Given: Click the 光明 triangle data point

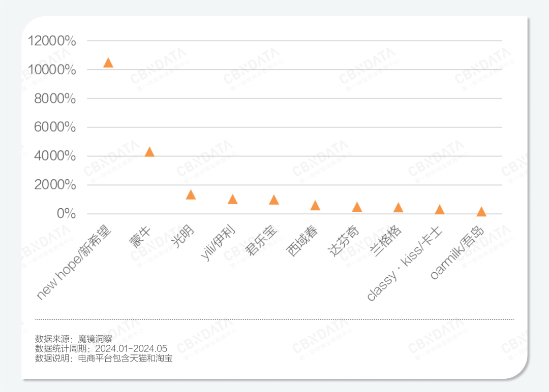Looking at the screenshot, I should click(x=191, y=194).
